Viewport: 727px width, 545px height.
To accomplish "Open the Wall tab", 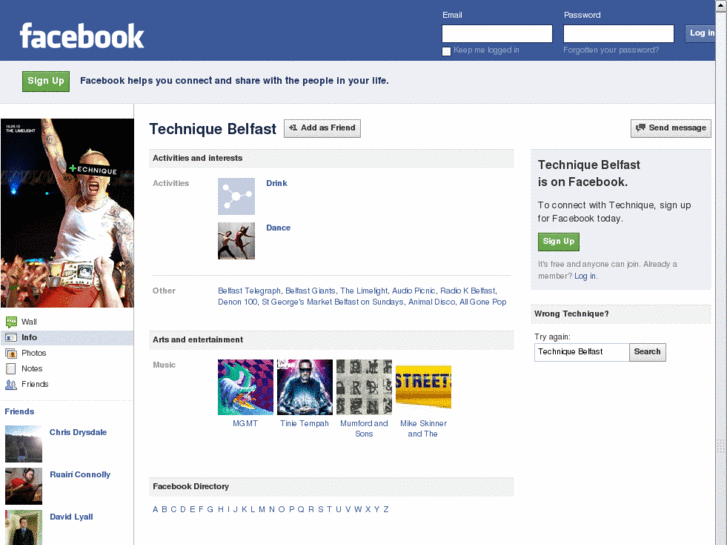I will tap(67, 322).
